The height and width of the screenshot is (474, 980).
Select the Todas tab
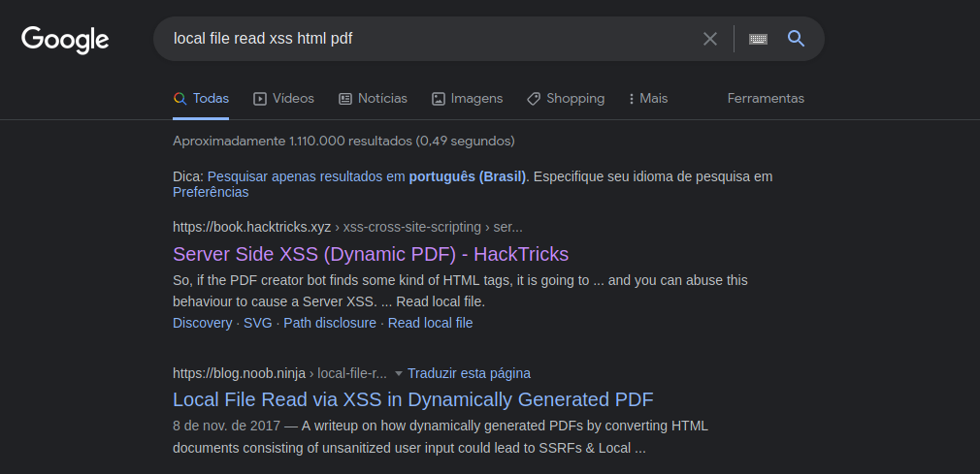(201, 99)
